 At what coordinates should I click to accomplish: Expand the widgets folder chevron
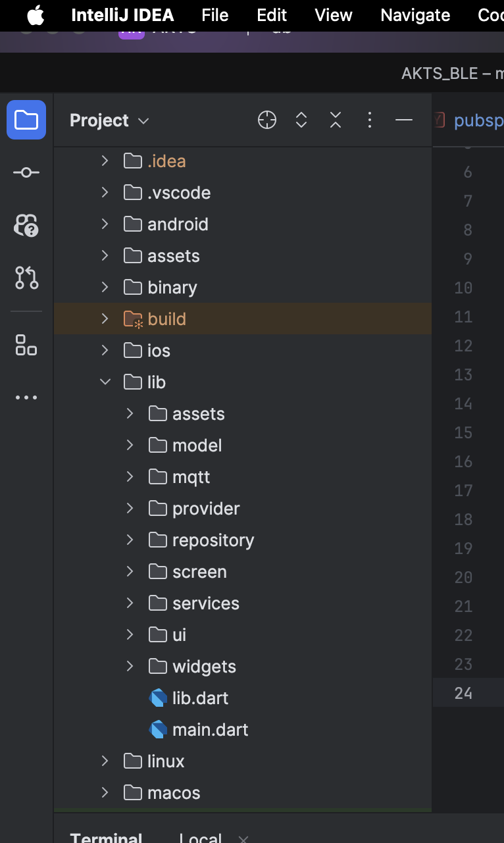coord(130,666)
